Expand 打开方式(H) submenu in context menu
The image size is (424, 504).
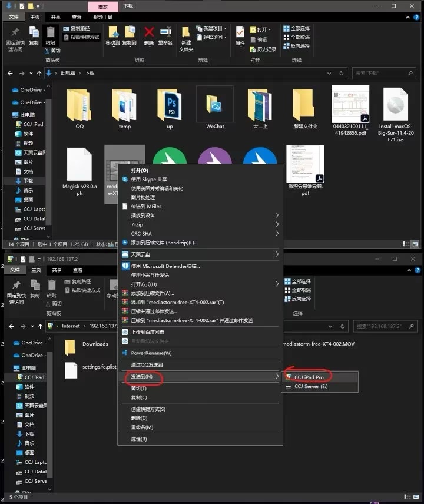(x=277, y=284)
